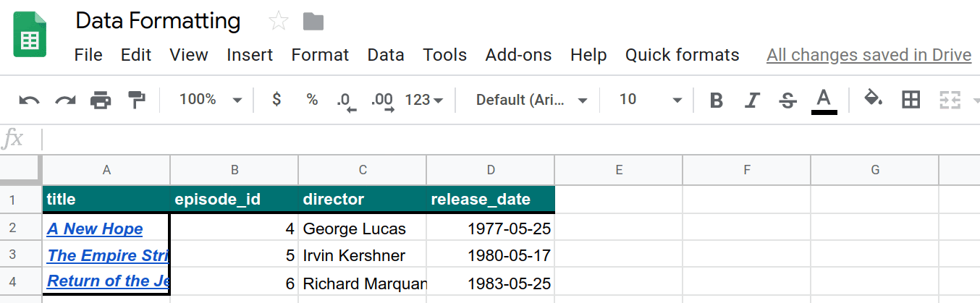This screenshot has height=303, width=980.
Task: Open the text color picker
Action: click(824, 100)
